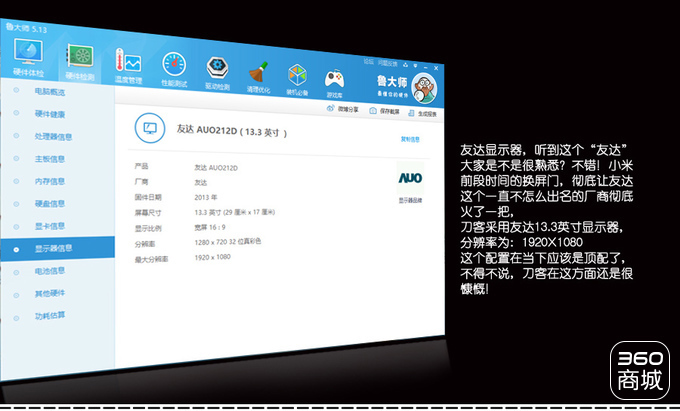Click the monitor icon beside 友达 AUO212D

coord(150,128)
